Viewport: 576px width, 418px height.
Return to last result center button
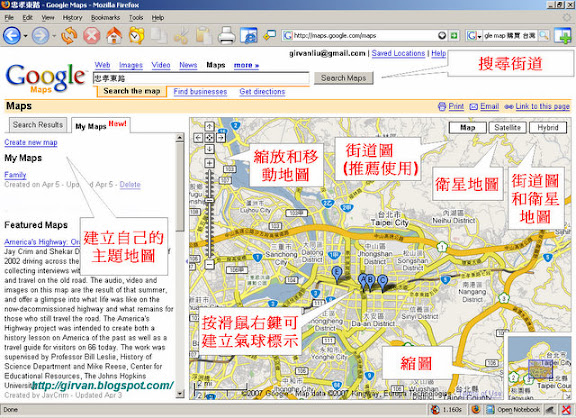point(209,138)
